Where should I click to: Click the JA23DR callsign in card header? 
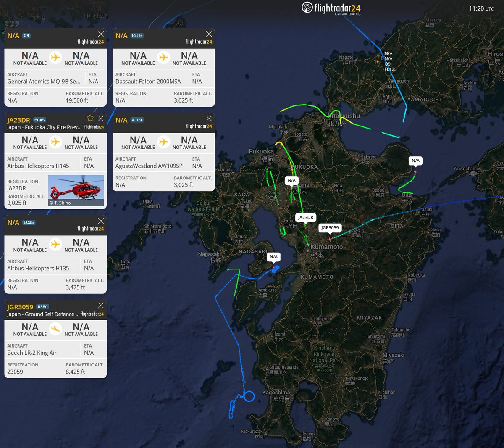[x=18, y=120]
